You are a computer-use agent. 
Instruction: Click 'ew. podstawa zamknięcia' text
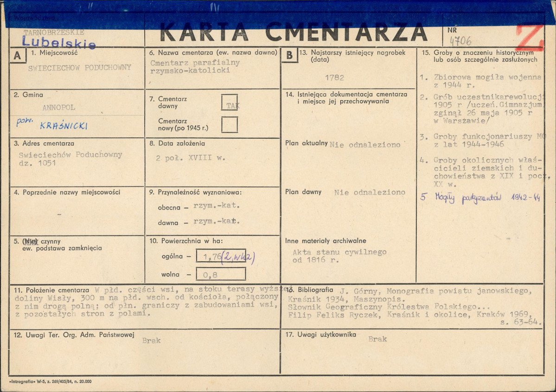(x=62, y=248)
